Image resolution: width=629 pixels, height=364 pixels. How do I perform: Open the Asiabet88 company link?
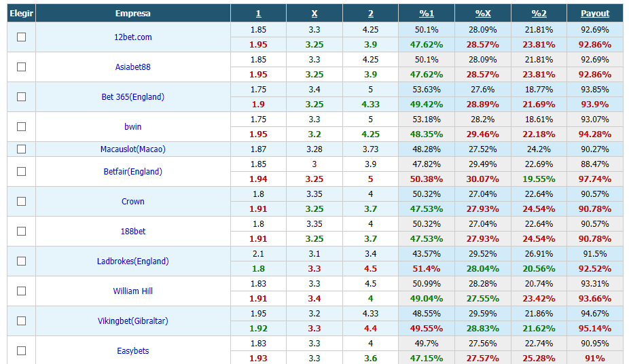(x=132, y=67)
